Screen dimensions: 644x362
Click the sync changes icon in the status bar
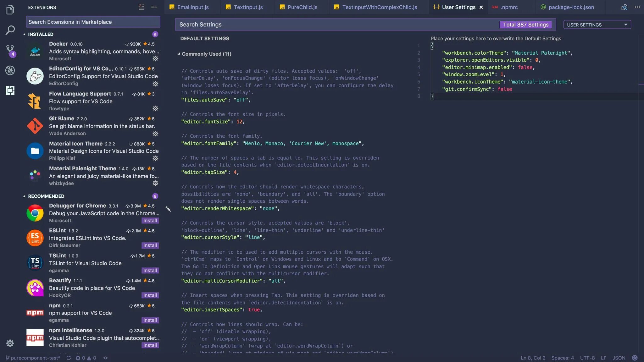(x=69, y=358)
